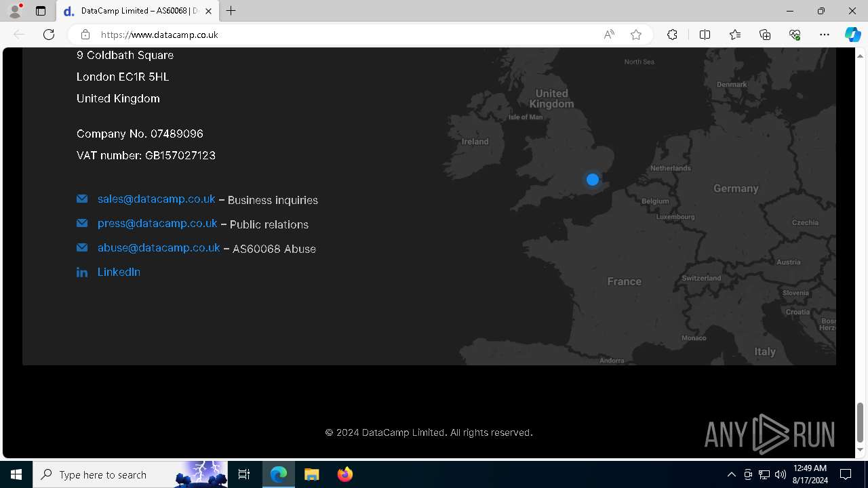Open Microsoft Edge from taskbar
The image size is (868, 488).
[279, 474]
